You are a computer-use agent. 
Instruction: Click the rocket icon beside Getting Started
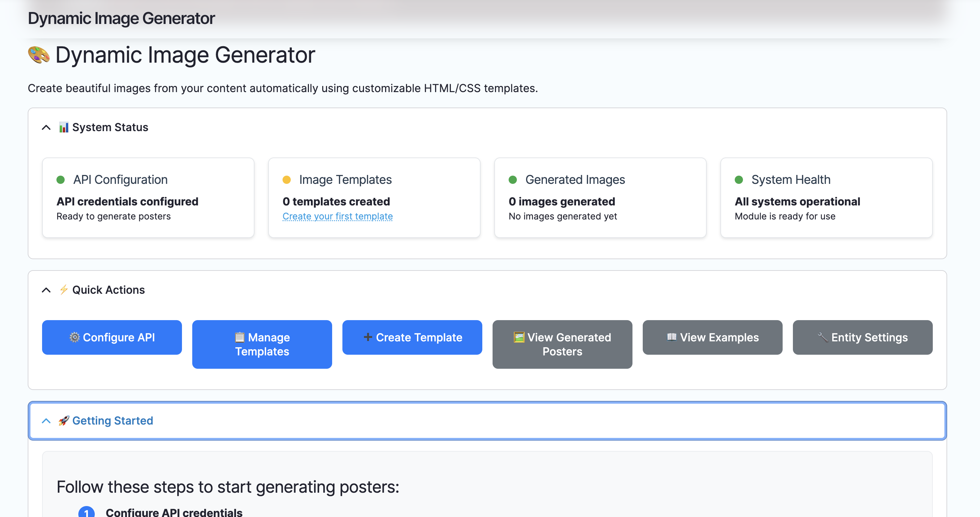pyautogui.click(x=64, y=421)
